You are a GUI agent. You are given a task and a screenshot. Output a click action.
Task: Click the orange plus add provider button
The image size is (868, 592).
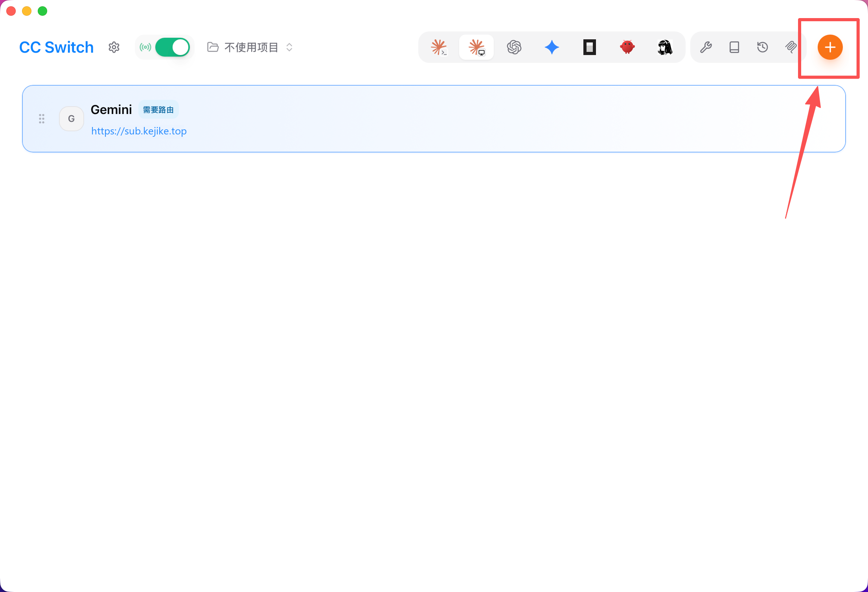(830, 47)
